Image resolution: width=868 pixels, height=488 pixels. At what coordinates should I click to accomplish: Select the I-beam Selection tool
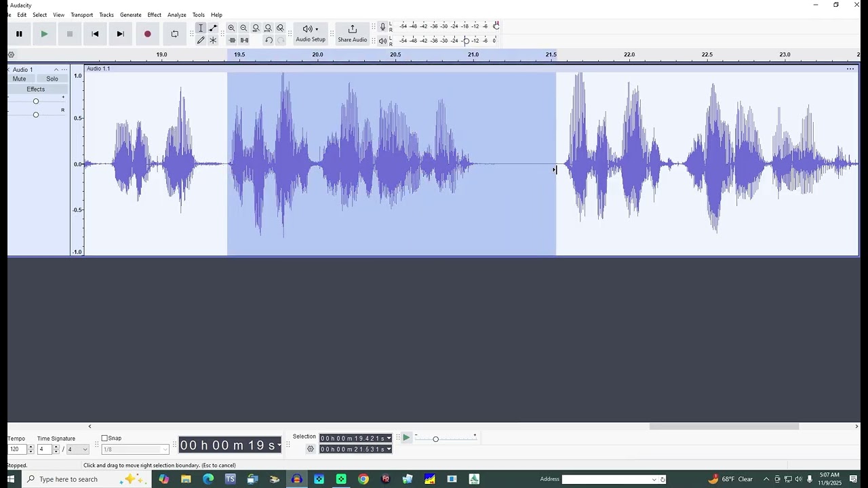point(201,28)
